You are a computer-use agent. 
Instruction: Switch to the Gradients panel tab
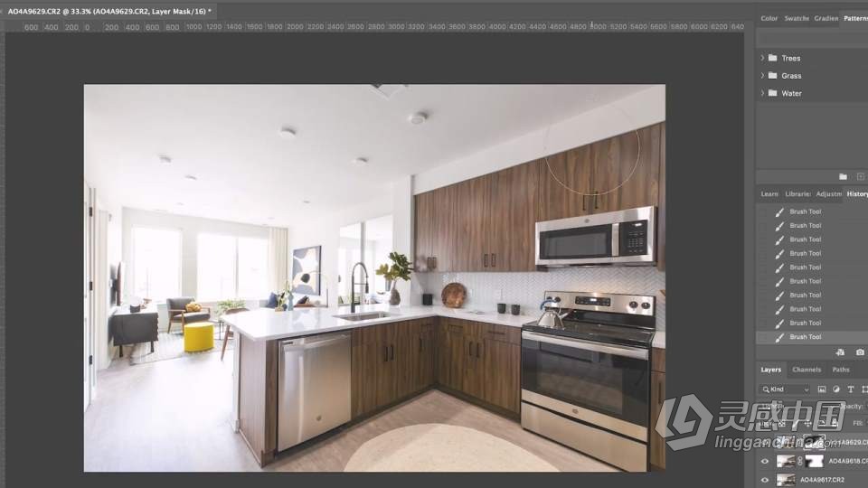click(x=826, y=18)
